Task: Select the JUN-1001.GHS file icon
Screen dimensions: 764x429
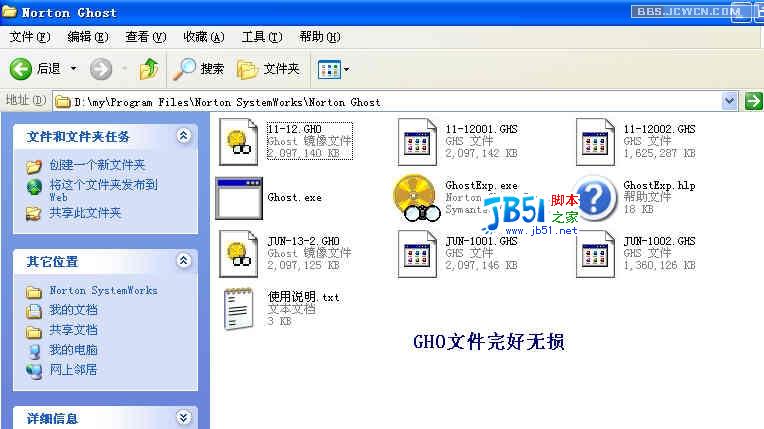Action: pyautogui.click(x=417, y=254)
